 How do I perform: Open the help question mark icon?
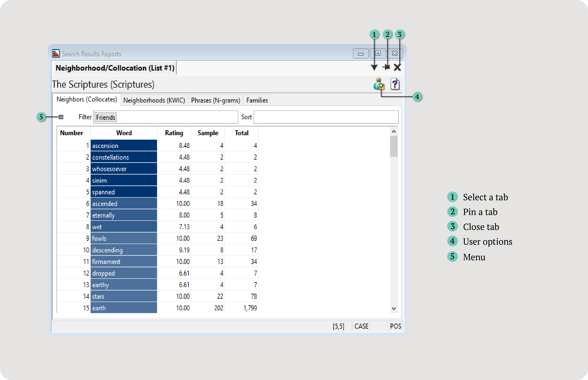click(x=395, y=84)
